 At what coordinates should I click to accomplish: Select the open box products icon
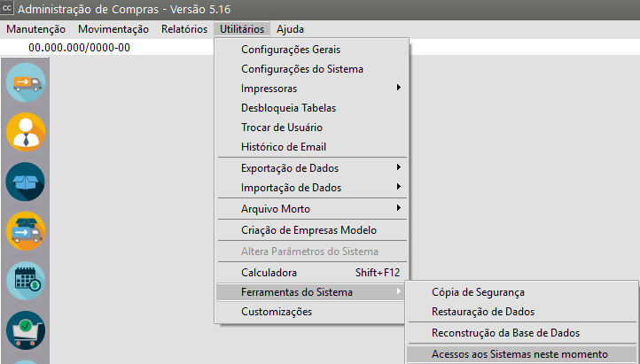tap(26, 182)
